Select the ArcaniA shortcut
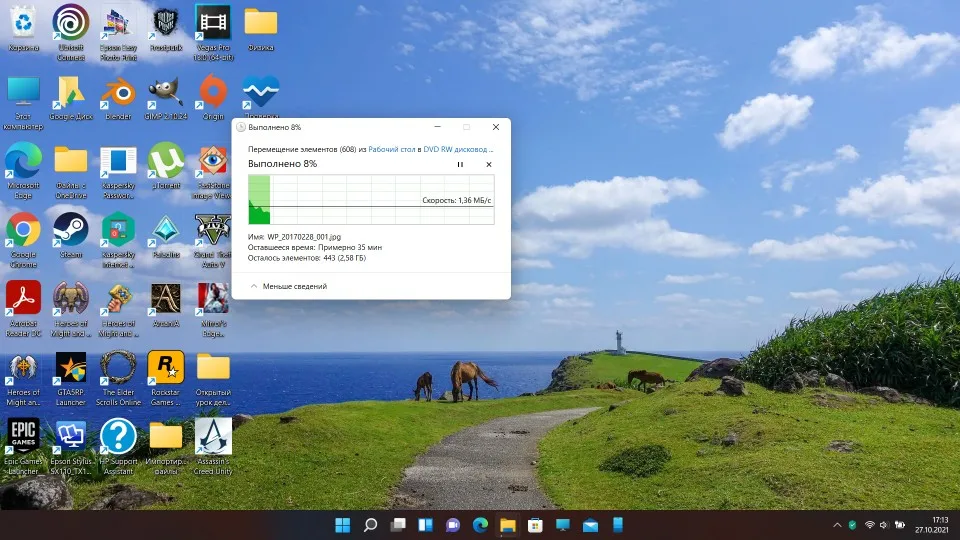This screenshot has width=960, height=540. [x=165, y=304]
